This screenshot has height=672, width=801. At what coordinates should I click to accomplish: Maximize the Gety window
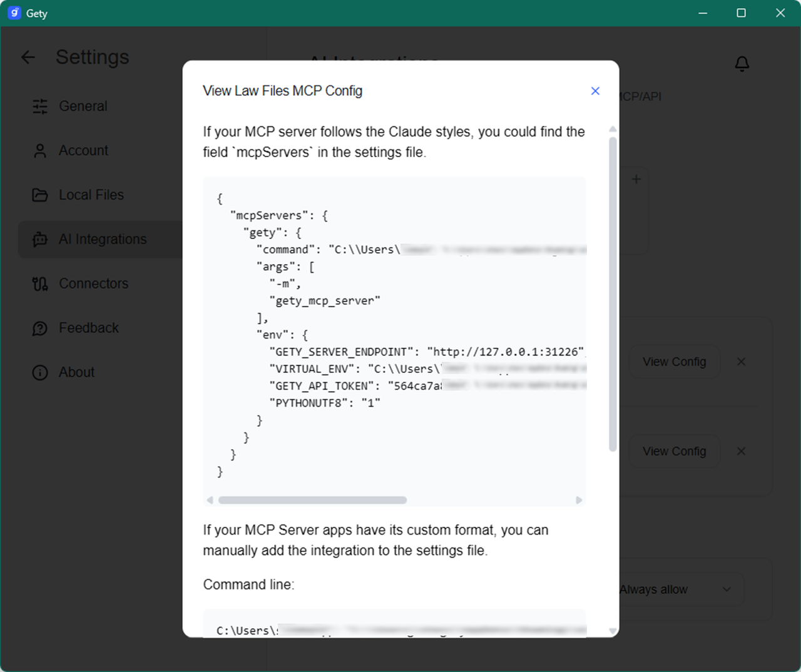[x=742, y=13]
